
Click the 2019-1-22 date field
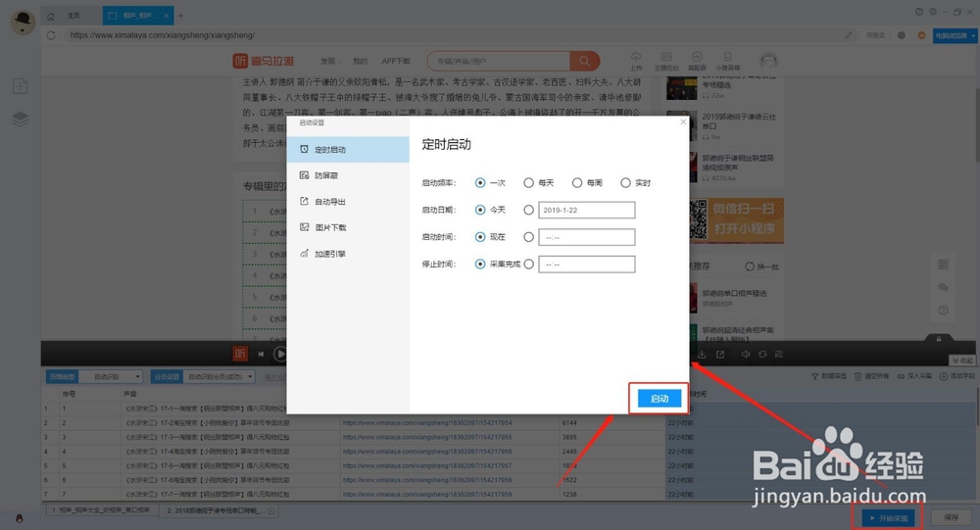(x=587, y=210)
